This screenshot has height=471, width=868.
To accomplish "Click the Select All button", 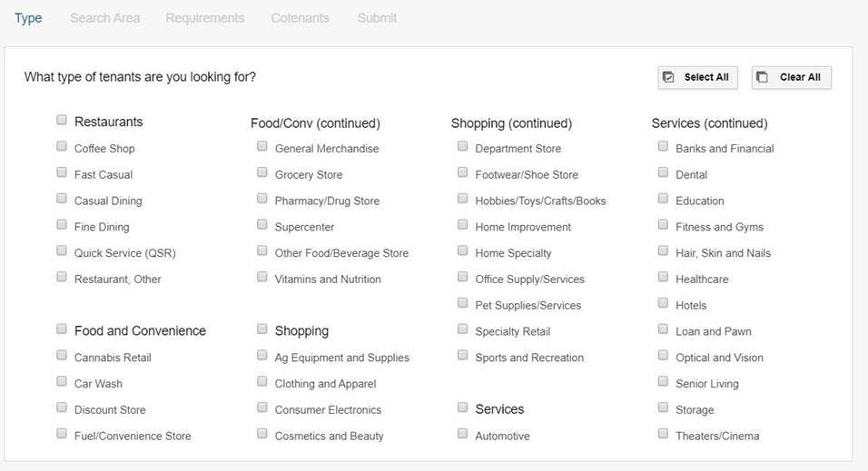I will tap(697, 77).
